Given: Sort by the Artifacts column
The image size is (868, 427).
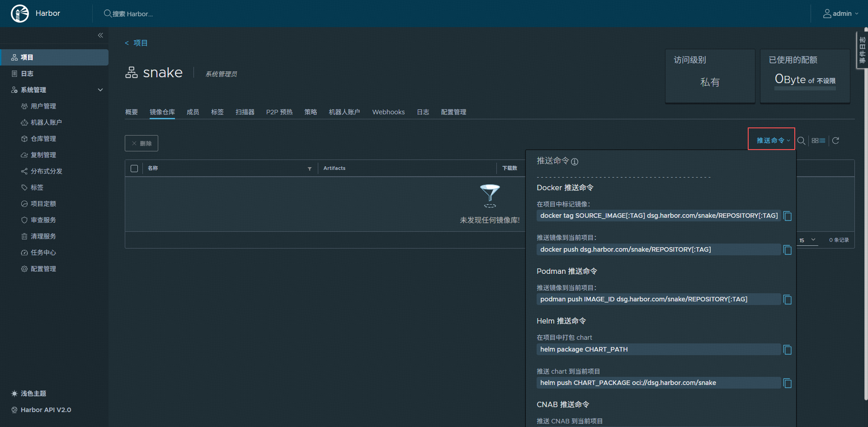Looking at the screenshot, I should pos(335,168).
